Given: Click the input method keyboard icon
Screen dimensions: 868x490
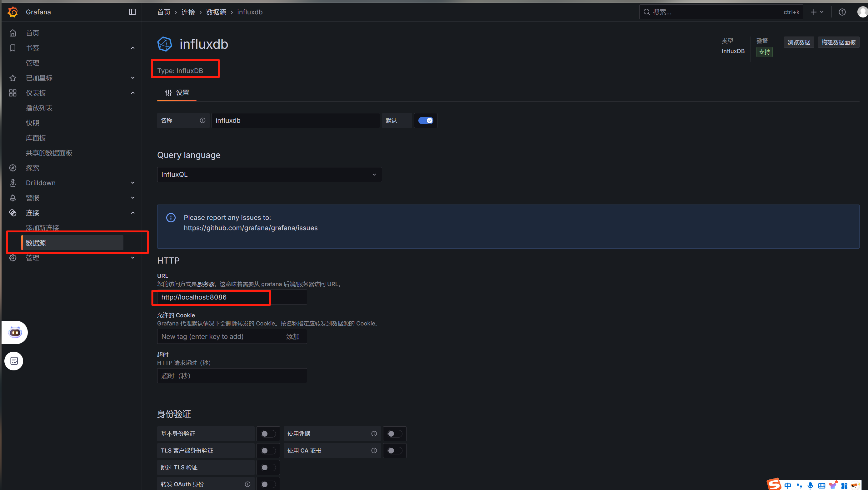Looking at the screenshot, I should pos(822,485).
